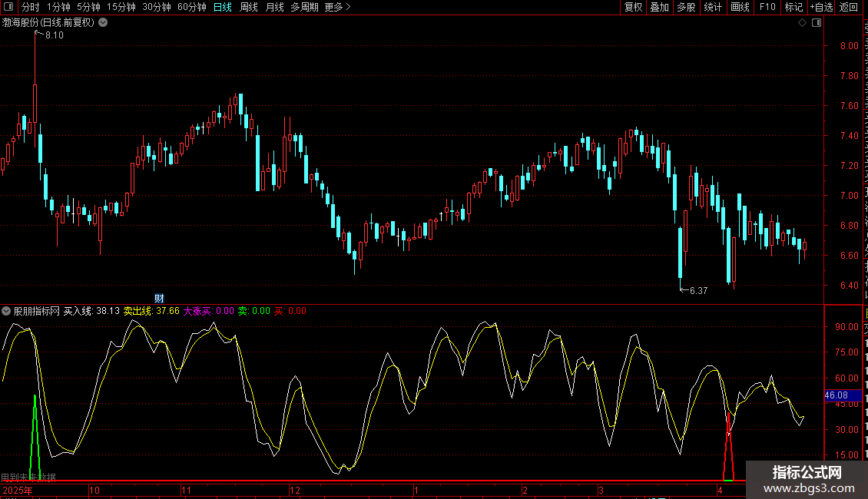The width and height of the screenshot is (868, 499).
Task: Open the indicator panel dropdown icon
Action: click(6, 311)
